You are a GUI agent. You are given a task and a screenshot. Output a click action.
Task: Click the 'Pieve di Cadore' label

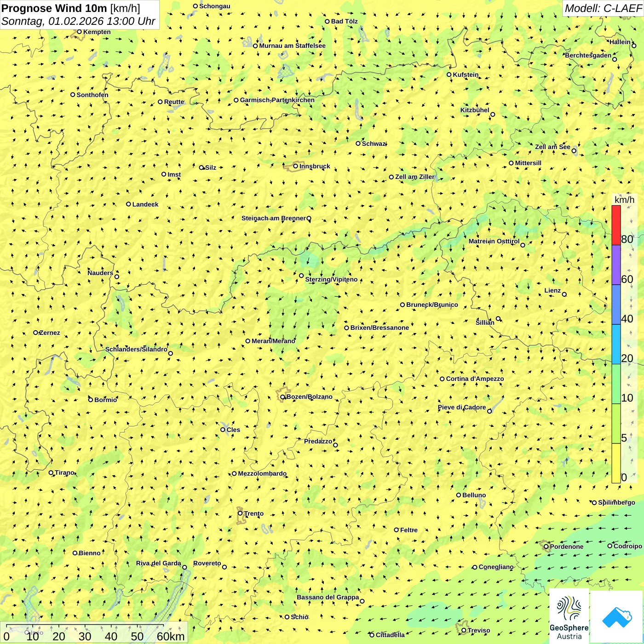click(462, 407)
